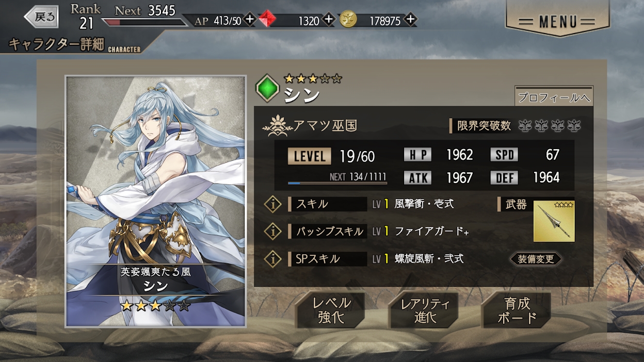Select レアリティ進化 button

pos(425,310)
